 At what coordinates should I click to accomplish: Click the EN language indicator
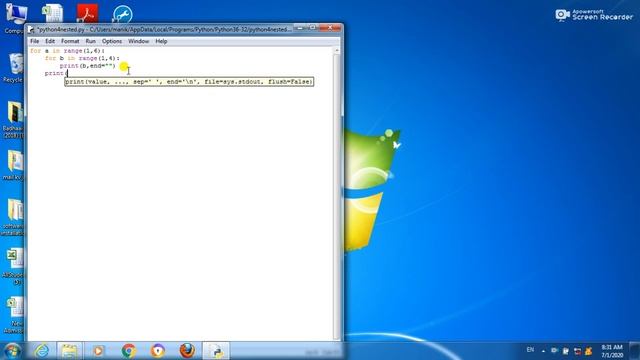click(x=530, y=350)
